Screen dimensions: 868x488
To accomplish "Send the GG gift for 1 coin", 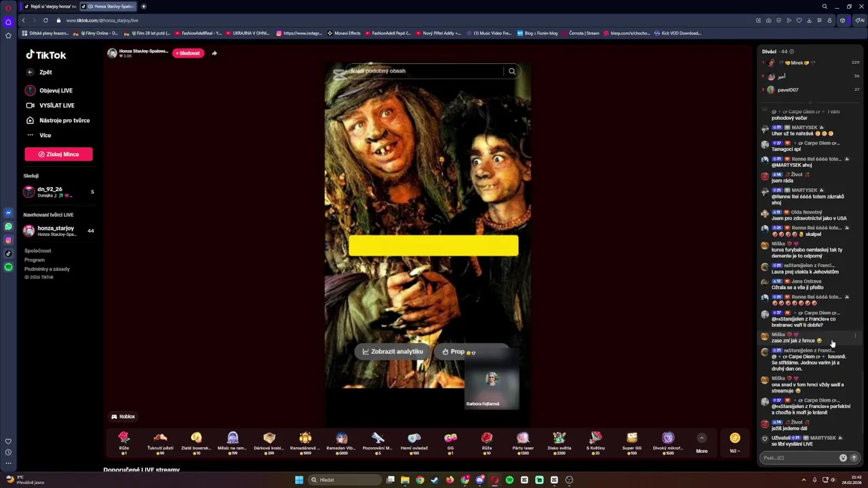I will pos(450,443).
